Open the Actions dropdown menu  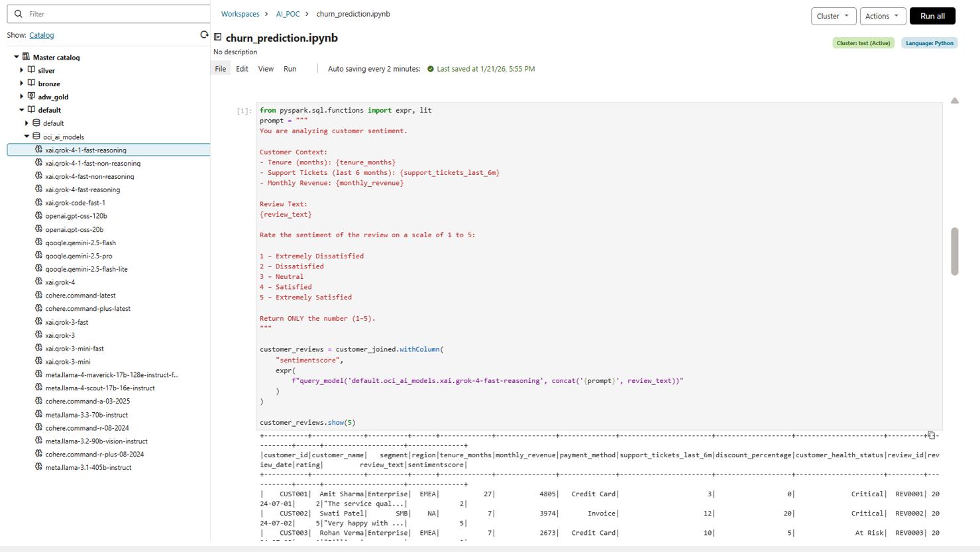click(x=882, y=16)
